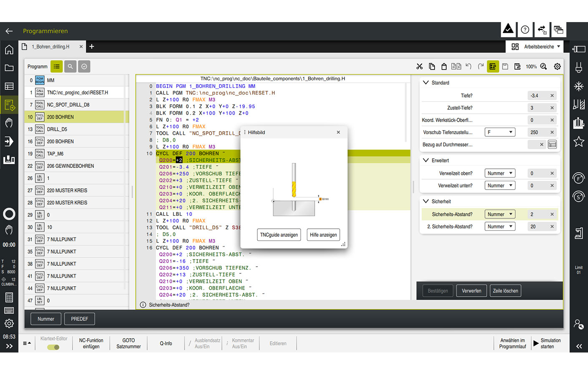Open table icon beside Bezug auf Durchmesser

(552, 145)
